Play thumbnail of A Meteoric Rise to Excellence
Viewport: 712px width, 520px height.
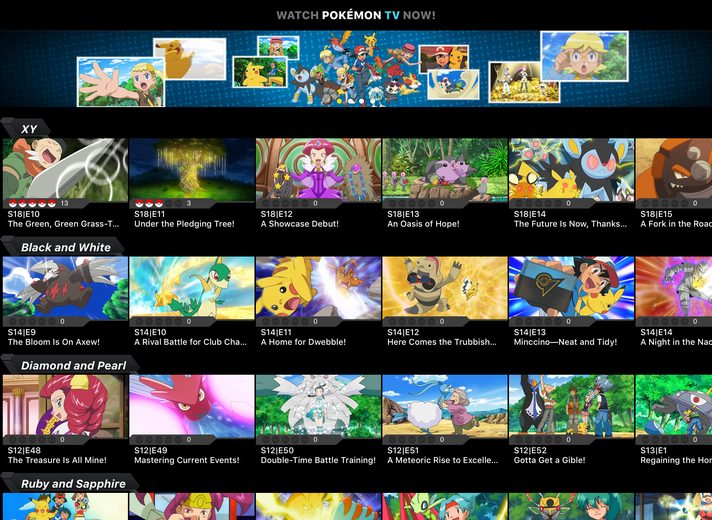coord(445,406)
